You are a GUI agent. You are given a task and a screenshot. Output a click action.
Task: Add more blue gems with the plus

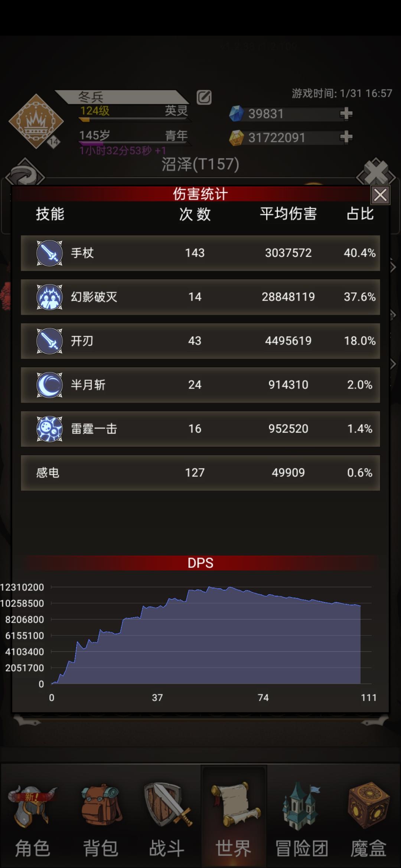(x=346, y=114)
